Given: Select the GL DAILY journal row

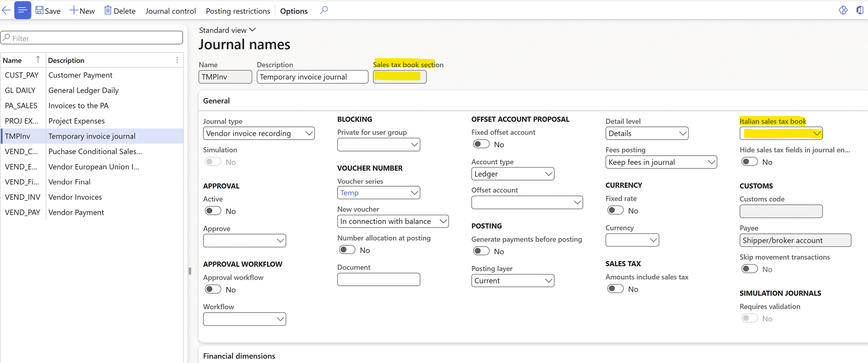Looking at the screenshot, I should click(92, 90).
